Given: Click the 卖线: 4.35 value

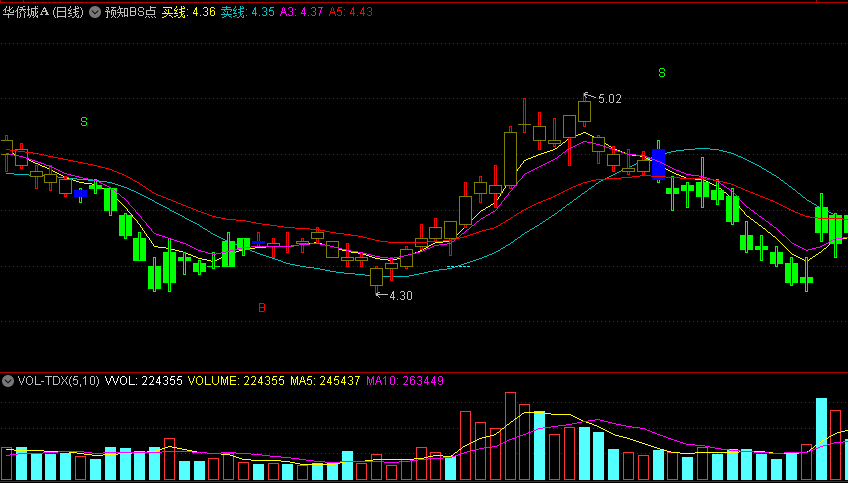Looking at the screenshot, I should [x=248, y=12].
